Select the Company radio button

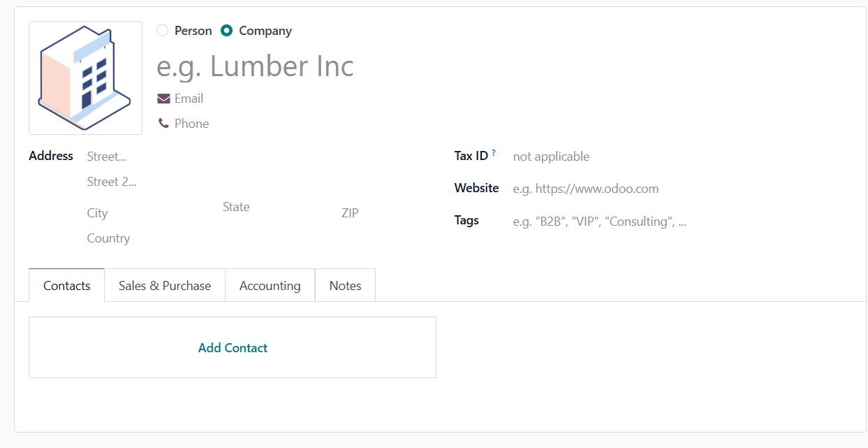(226, 31)
